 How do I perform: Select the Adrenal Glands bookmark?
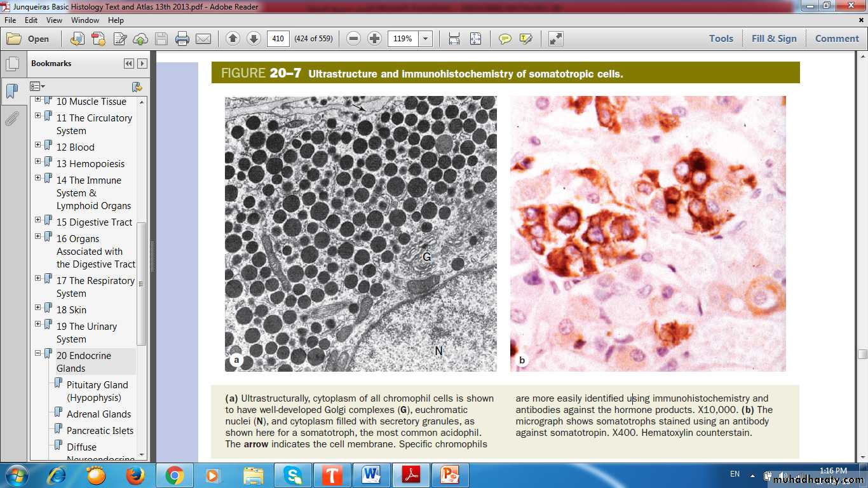98,414
